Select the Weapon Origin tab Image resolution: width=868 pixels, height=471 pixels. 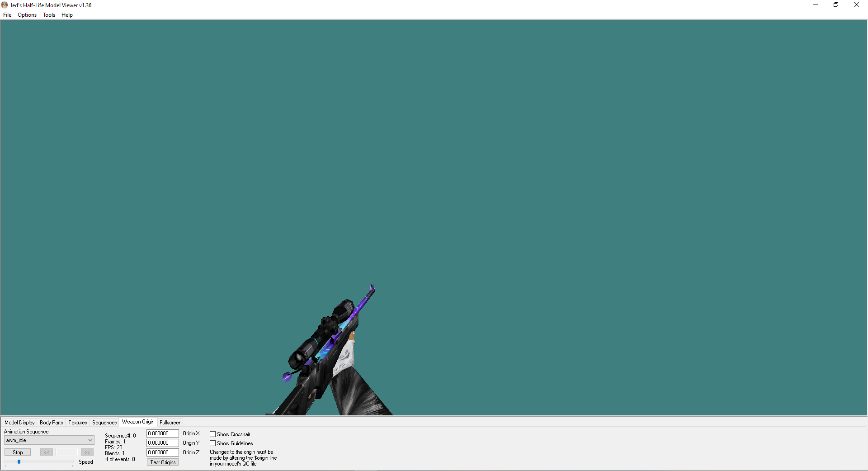coord(138,422)
